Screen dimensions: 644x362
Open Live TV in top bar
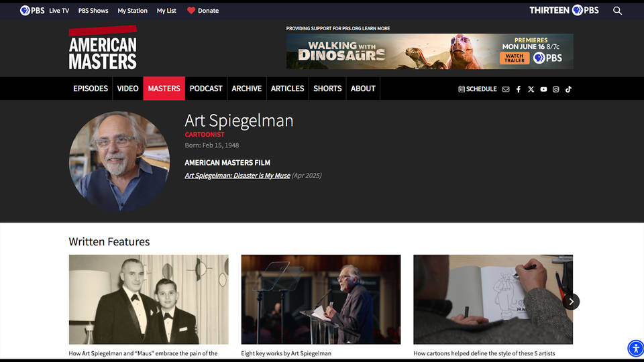[x=59, y=11]
